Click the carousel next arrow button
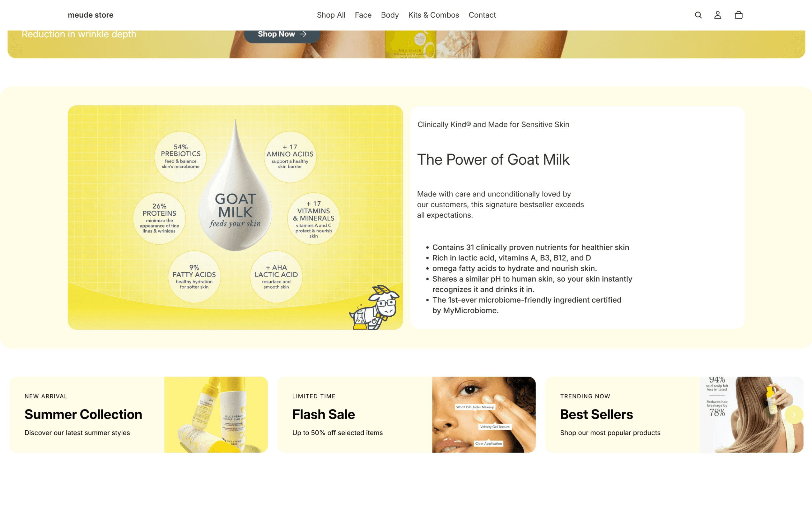The height and width of the screenshot is (509, 812). coord(794,415)
